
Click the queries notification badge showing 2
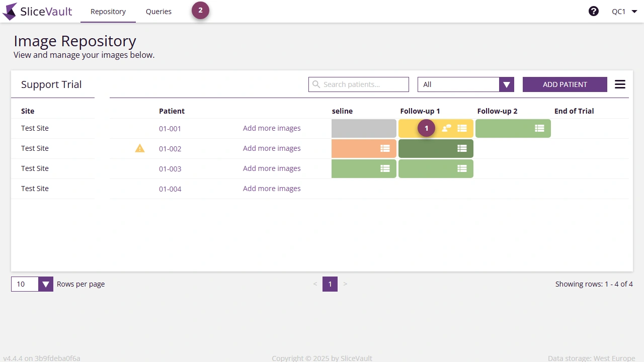pos(200,11)
